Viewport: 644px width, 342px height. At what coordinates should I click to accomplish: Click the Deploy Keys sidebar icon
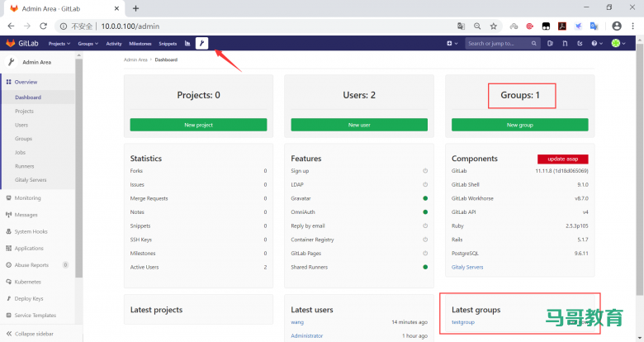pyautogui.click(x=8, y=298)
